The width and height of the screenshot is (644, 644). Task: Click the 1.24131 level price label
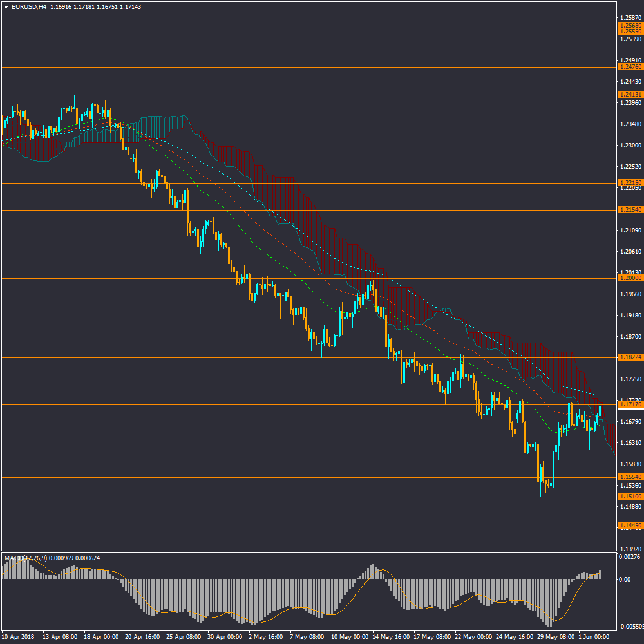pyautogui.click(x=629, y=95)
